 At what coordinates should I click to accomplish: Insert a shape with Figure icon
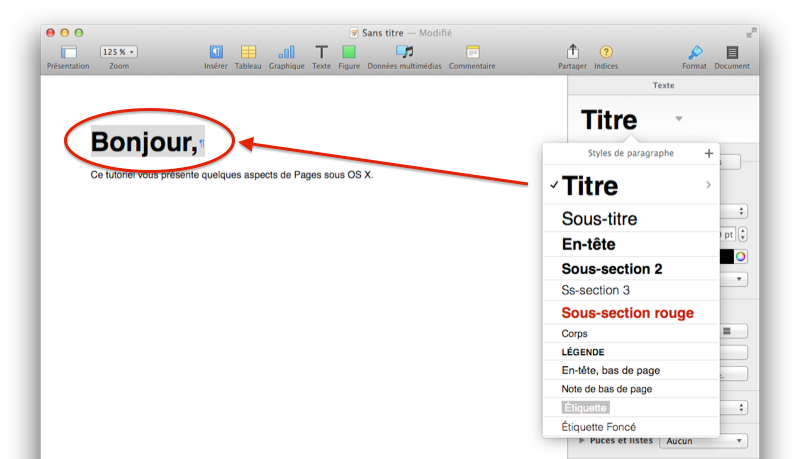(x=349, y=52)
